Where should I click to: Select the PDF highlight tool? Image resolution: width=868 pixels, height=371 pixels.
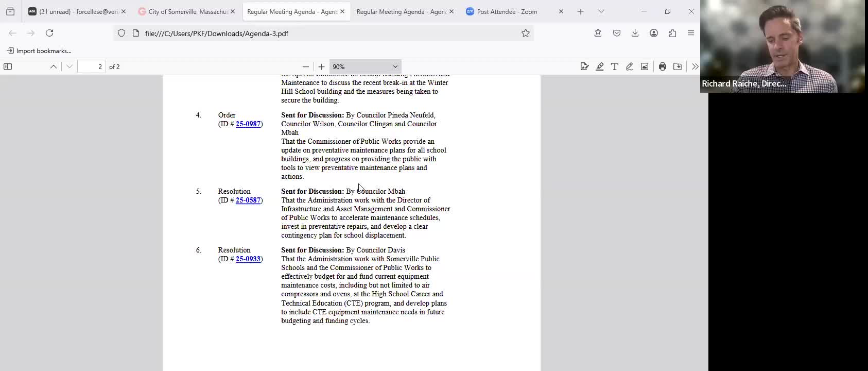point(600,66)
